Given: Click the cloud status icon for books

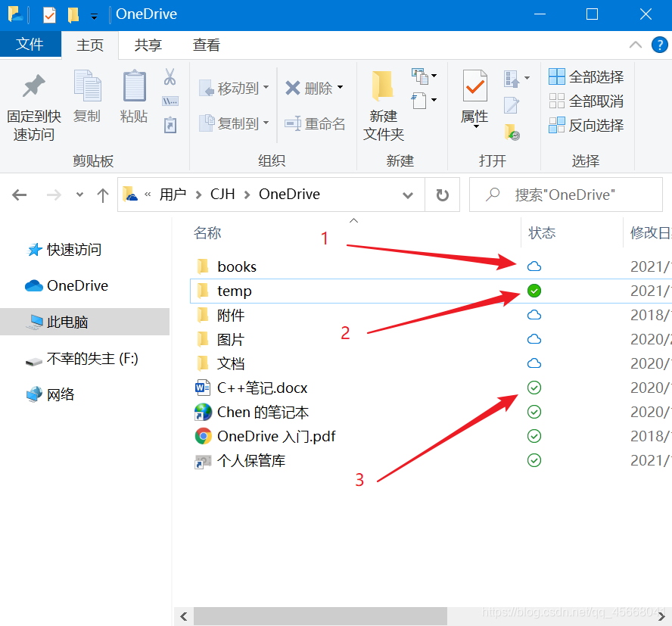Looking at the screenshot, I should [x=534, y=266].
